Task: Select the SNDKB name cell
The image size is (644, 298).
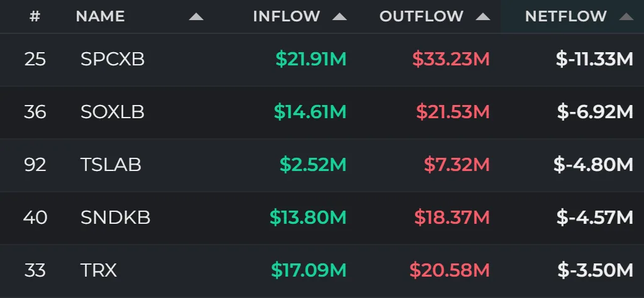Action: (x=116, y=218)
